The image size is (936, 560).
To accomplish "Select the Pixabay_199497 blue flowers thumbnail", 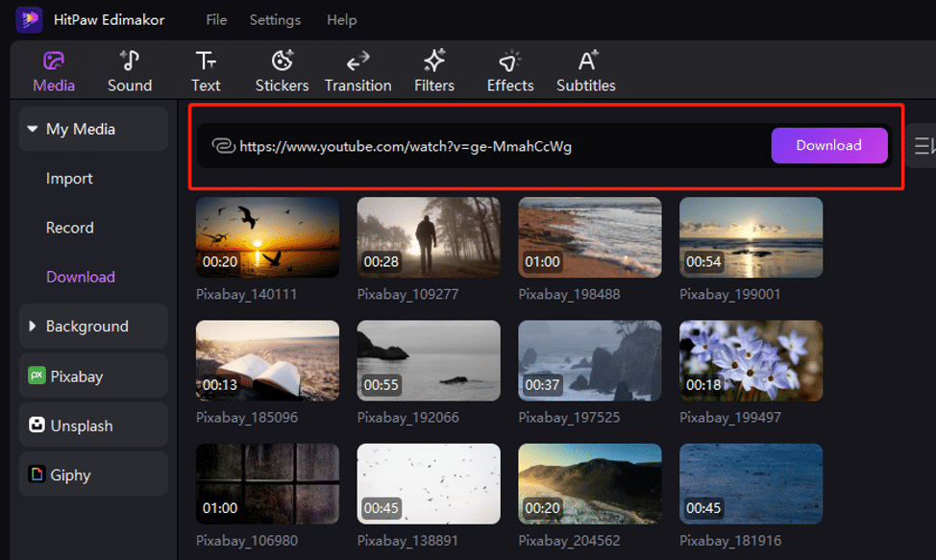I will pos(751,360).
